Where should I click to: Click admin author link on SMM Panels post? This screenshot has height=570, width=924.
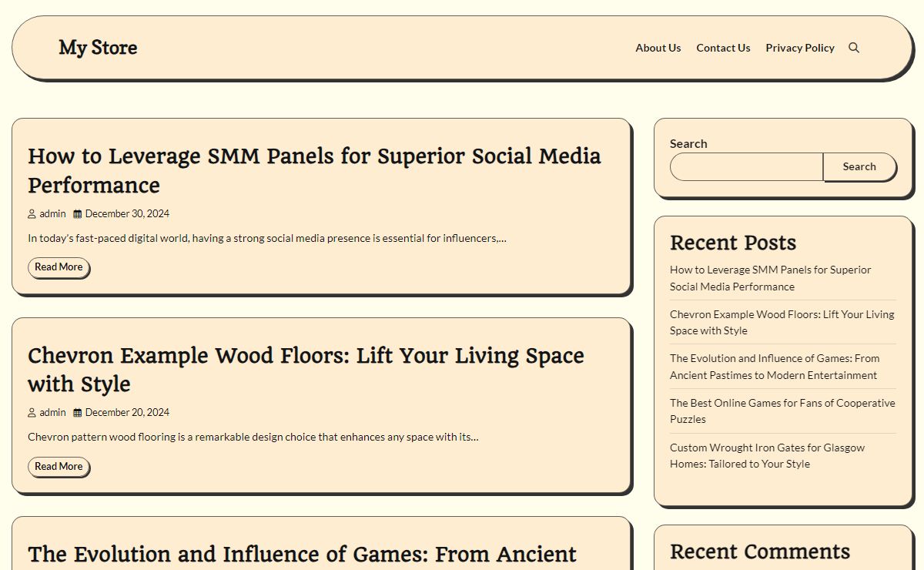[52, 214]
